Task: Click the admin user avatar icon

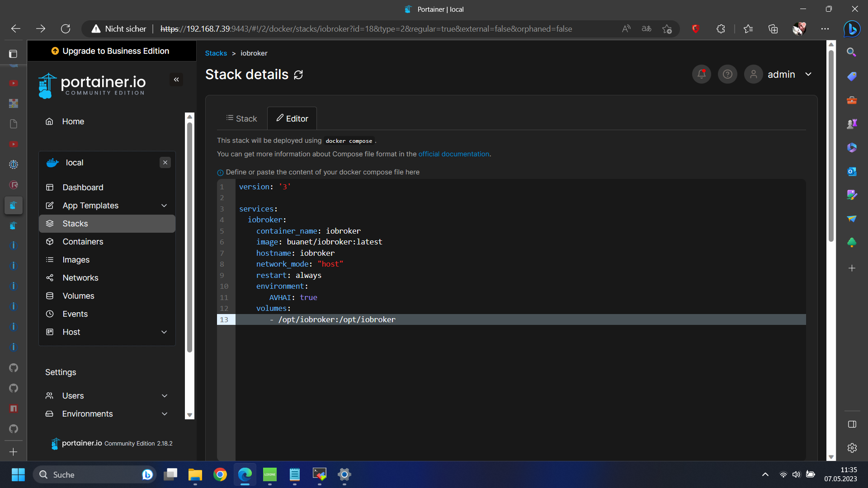Action: 754,74
